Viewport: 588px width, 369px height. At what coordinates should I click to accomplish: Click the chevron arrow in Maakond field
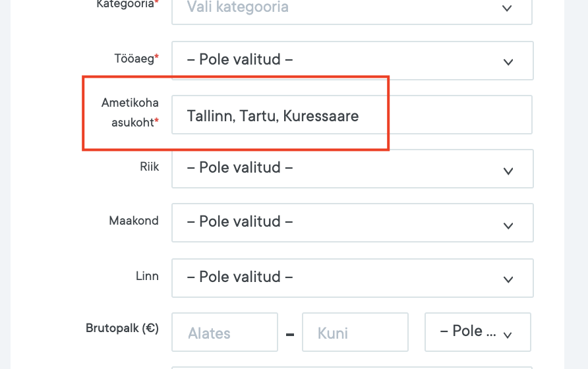click(x=508, y=225)
